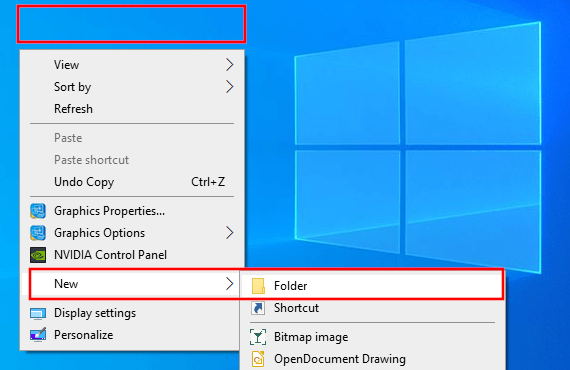Create a new OpenDocument Drawing
Screen dimensions: 570x370
tap(372, 359)
